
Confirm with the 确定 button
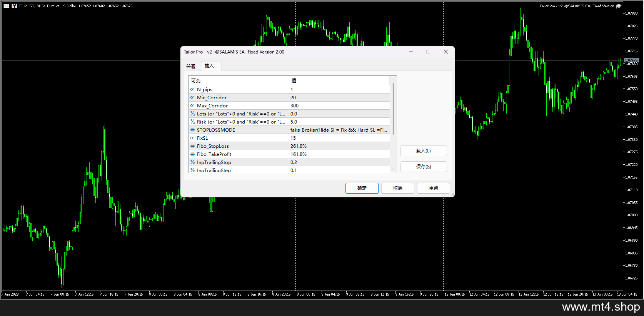click(x=362, y=188)
